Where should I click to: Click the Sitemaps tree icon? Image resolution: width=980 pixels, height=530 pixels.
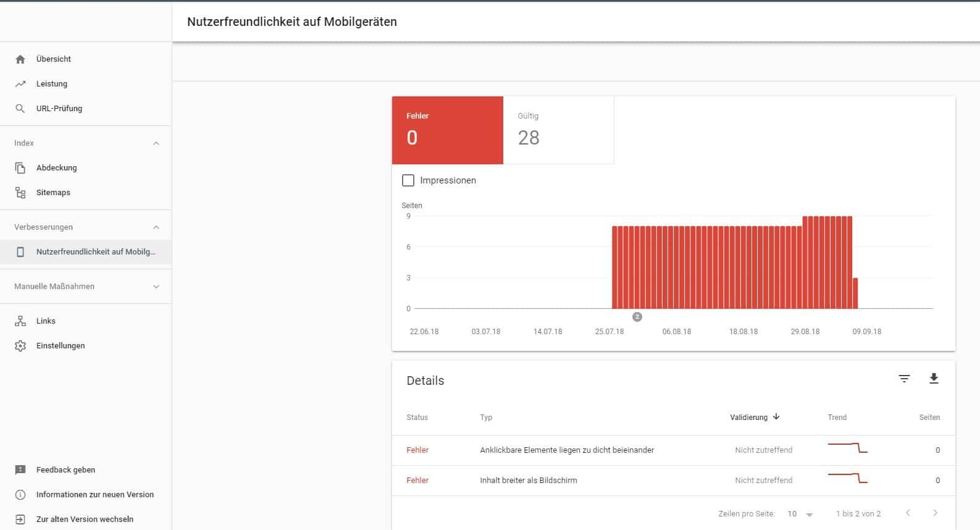[20, 193]
